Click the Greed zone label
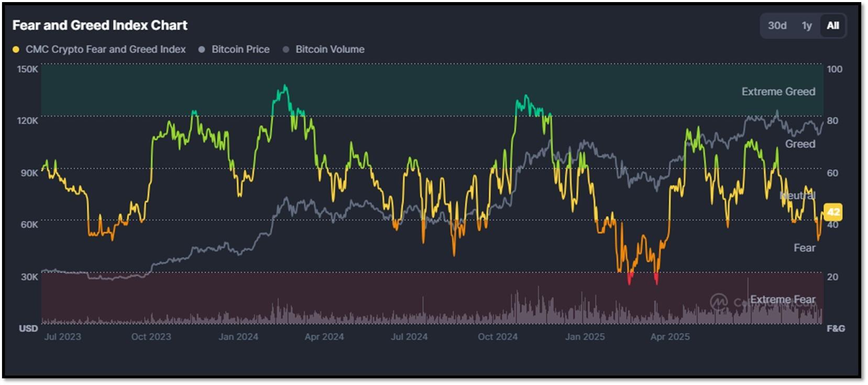Screen dimensions: 868x385 click(800, 144)
